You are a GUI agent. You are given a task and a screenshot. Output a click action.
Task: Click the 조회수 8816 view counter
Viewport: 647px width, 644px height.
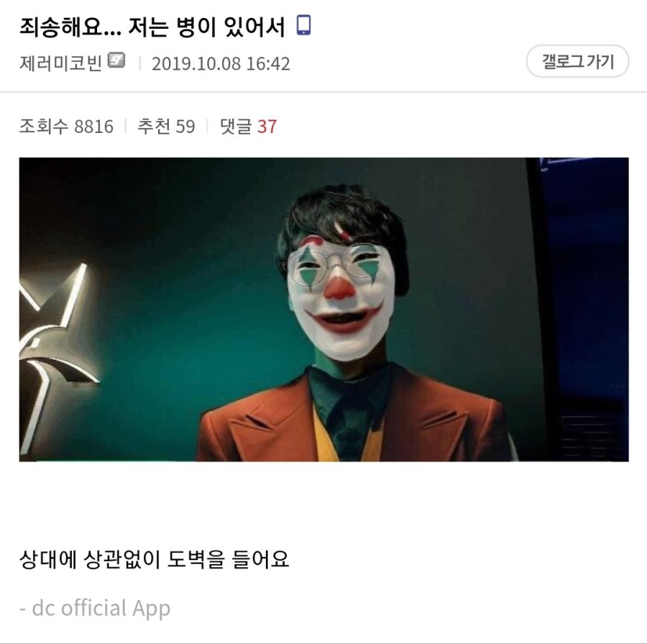[x=66, y=126]
